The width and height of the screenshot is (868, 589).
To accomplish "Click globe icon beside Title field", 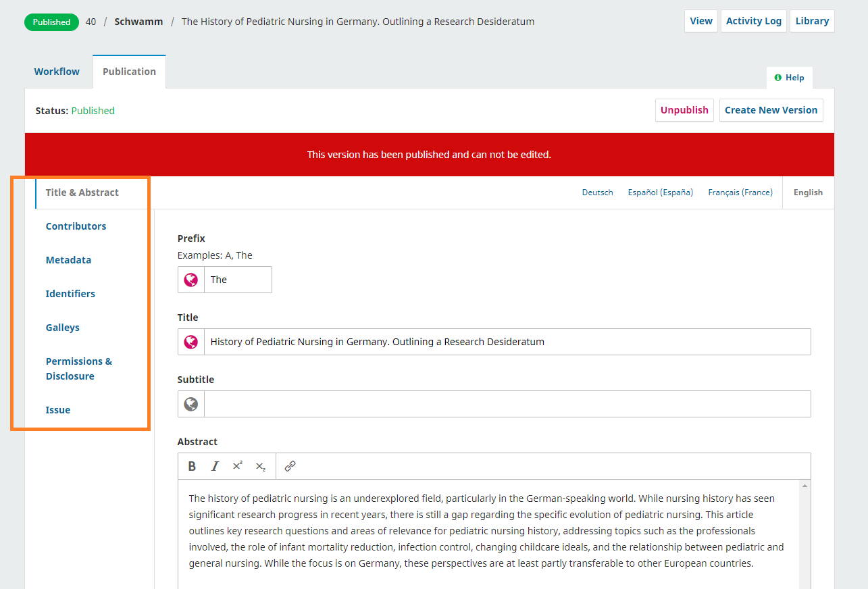I will 191,342.
